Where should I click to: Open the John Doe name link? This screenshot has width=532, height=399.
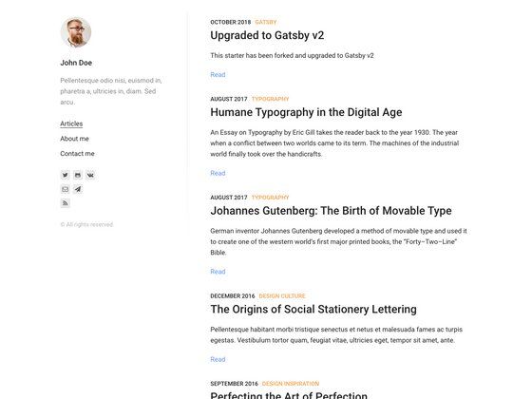pos(76,63)
